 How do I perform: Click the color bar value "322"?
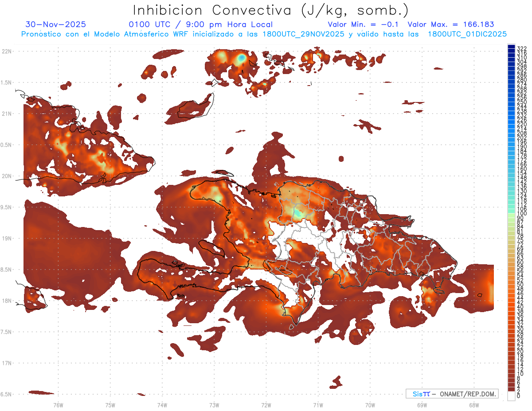521,48
